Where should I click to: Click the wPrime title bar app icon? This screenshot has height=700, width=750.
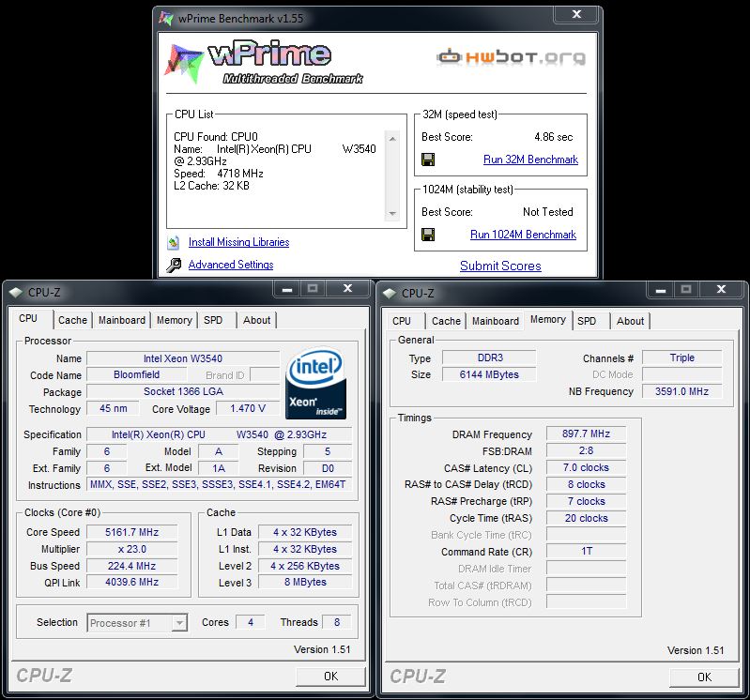pos(165,19)
